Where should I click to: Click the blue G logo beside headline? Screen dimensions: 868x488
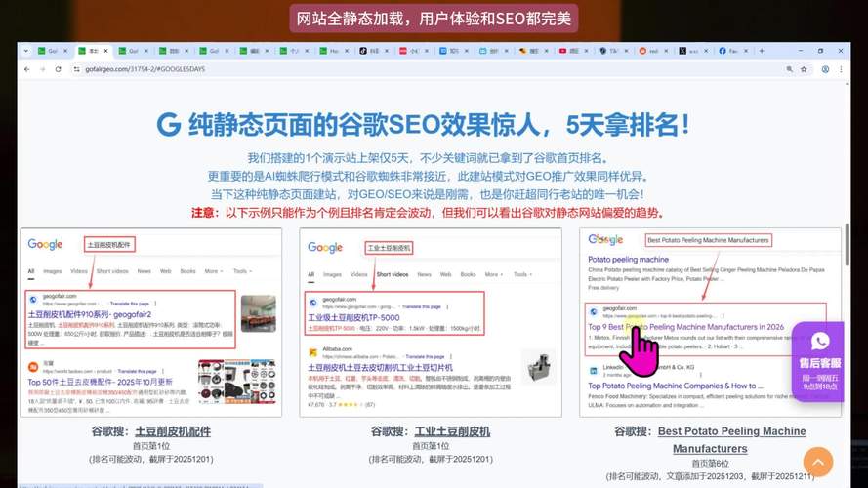point(169,125)
